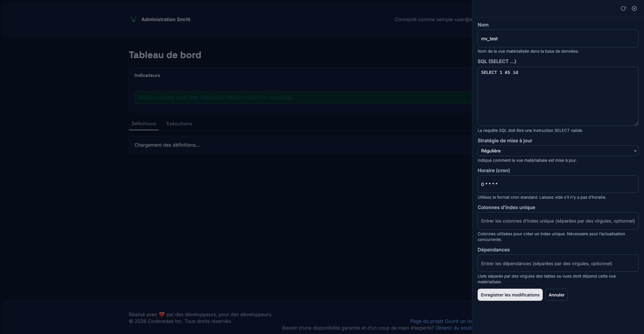Follow the Obtenir du soutien link
The height and width of the screenshot is (334, 644).
tap(453, 328)
